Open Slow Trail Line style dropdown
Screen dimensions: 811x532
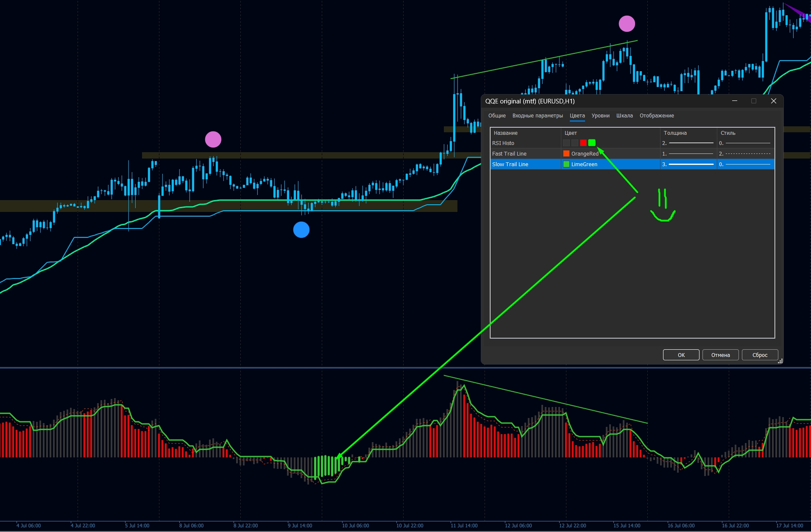click(746, 164)
